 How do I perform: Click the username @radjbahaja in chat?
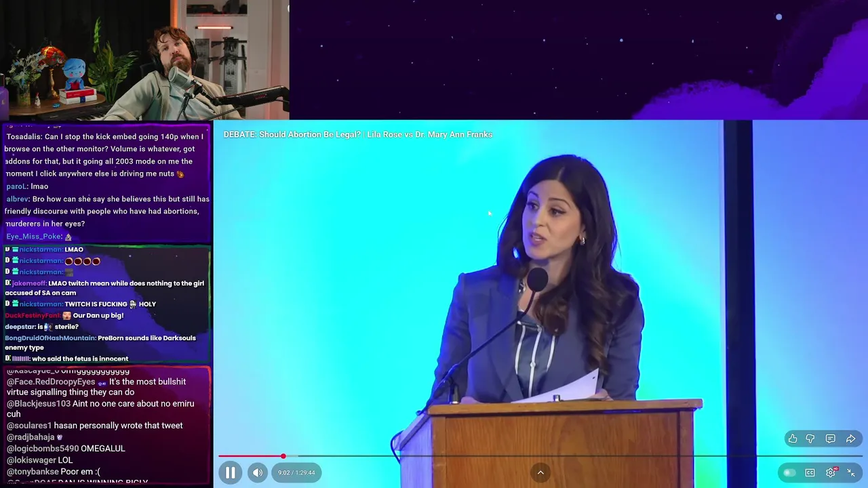click(31, 437)
